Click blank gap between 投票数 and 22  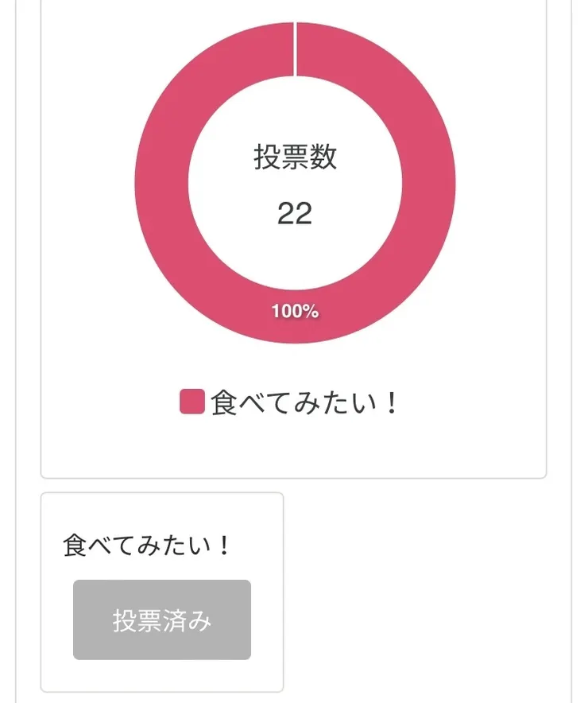click(295, 185)
